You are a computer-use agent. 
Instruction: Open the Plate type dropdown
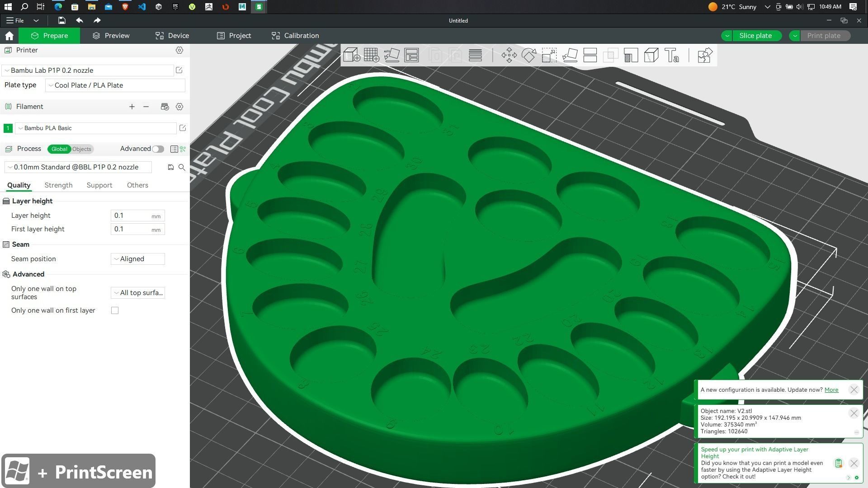115,85
